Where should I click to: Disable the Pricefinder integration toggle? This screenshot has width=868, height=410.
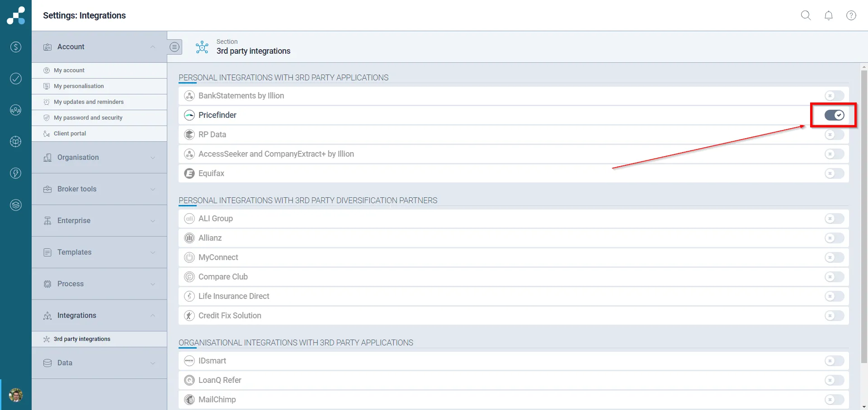[x=834, y=115]
